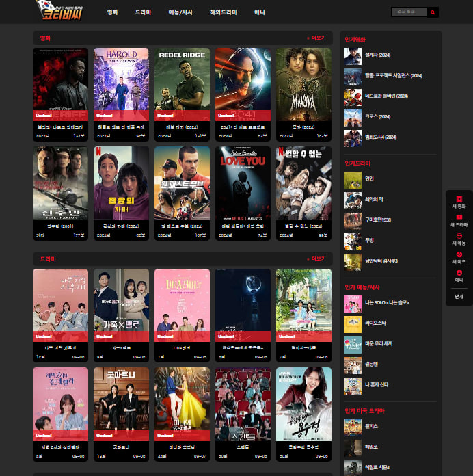Open 애니 in the floating quick menu

point(459,276)
